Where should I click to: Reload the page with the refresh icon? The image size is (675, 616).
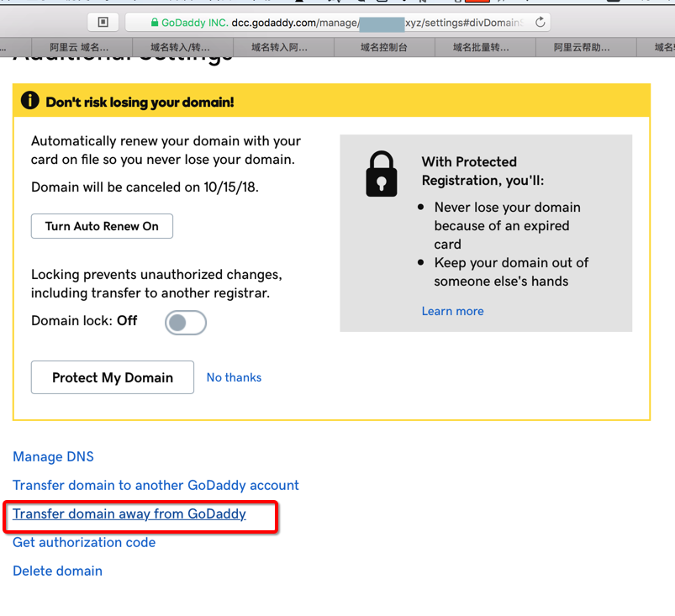(541, 22)
